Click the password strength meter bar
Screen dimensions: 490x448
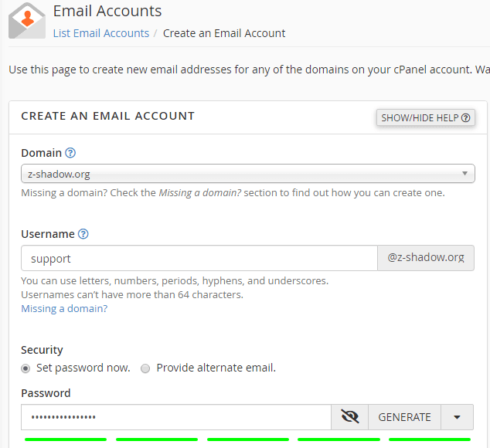247,440
